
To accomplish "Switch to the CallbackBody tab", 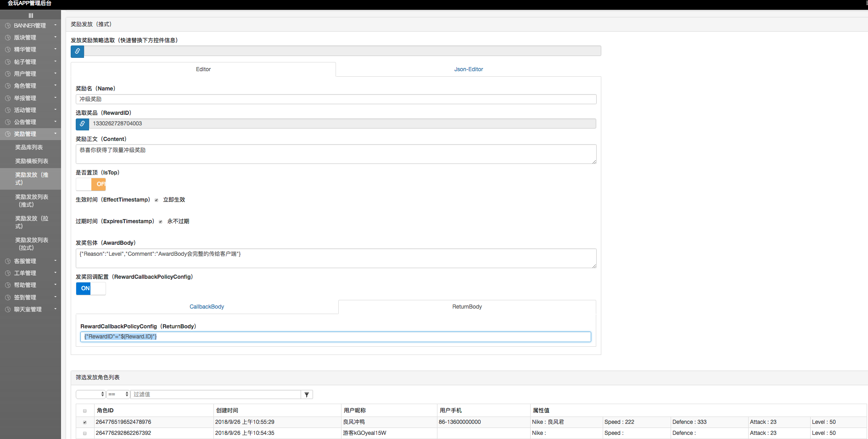I will (207, 307).
